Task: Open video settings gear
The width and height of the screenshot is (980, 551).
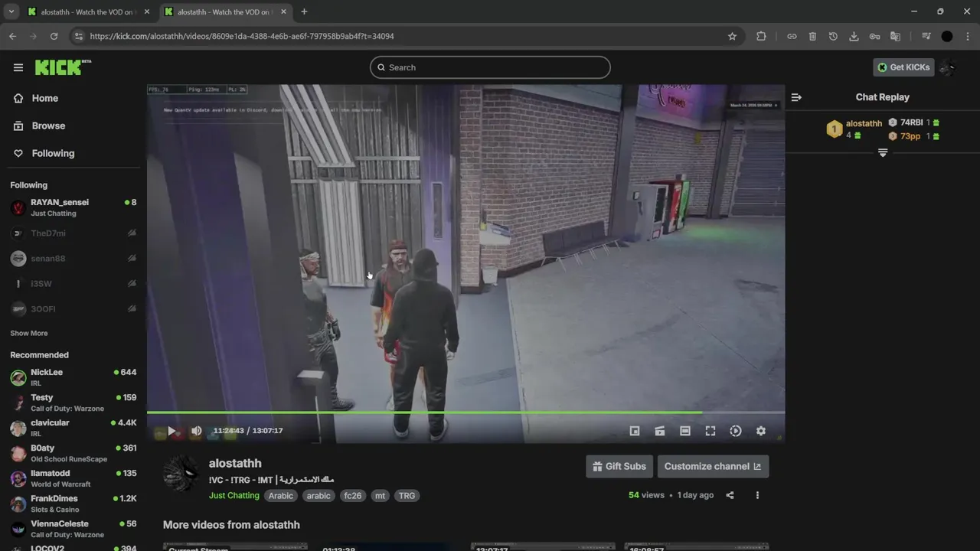Action: pos(761,431)
